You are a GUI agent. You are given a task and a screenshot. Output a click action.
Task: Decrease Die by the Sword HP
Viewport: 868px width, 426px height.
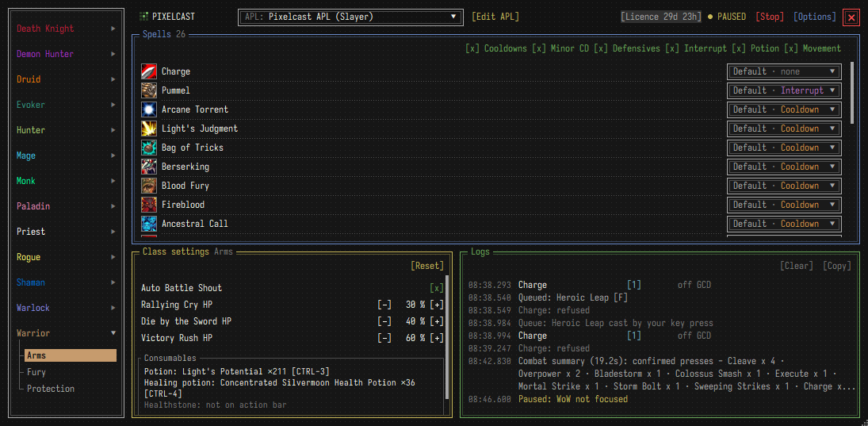click(384, 321)
